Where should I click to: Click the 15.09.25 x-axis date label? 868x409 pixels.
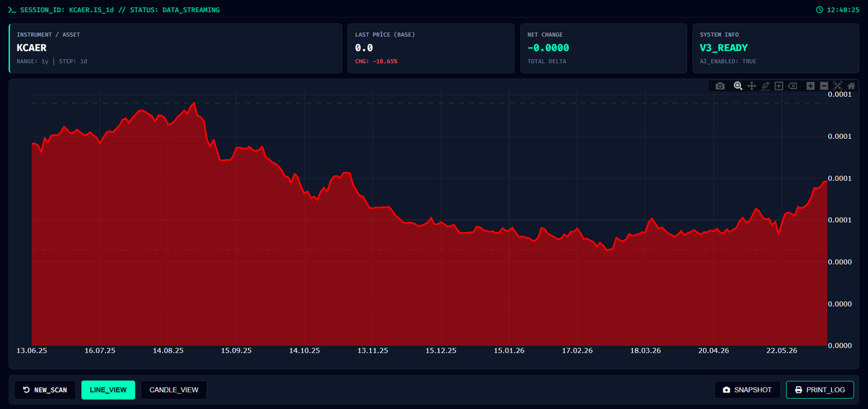pyautogui.click(x=236, y=350)
